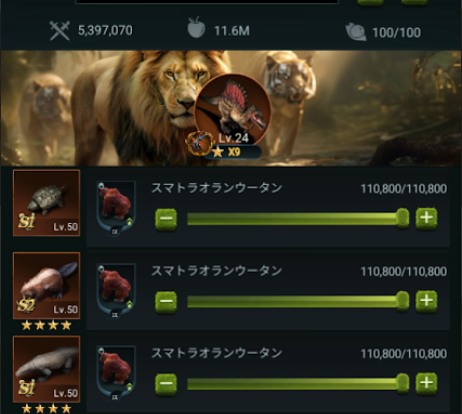Click the third row troop slider handle

(x=402, y=383)
